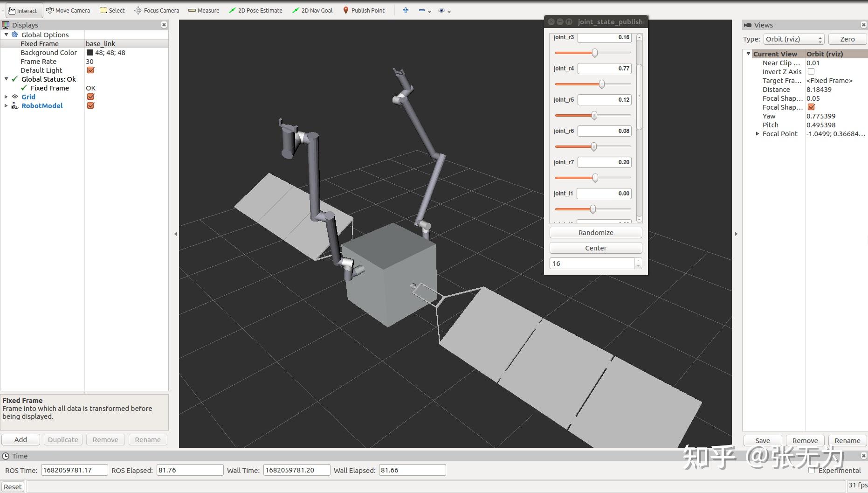The image size is (868, 493).
Task: Select the 2D Nav Goal tool
Action: click(312, 10)
